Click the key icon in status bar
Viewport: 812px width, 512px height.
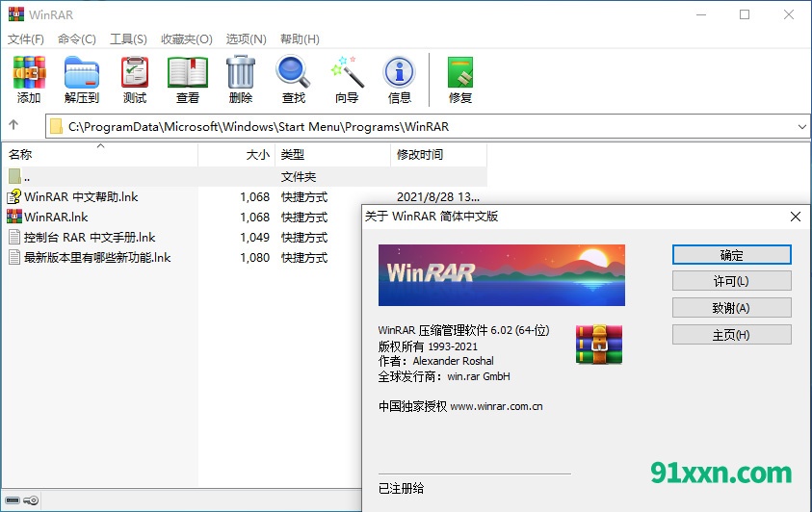[x=31, y=500]
